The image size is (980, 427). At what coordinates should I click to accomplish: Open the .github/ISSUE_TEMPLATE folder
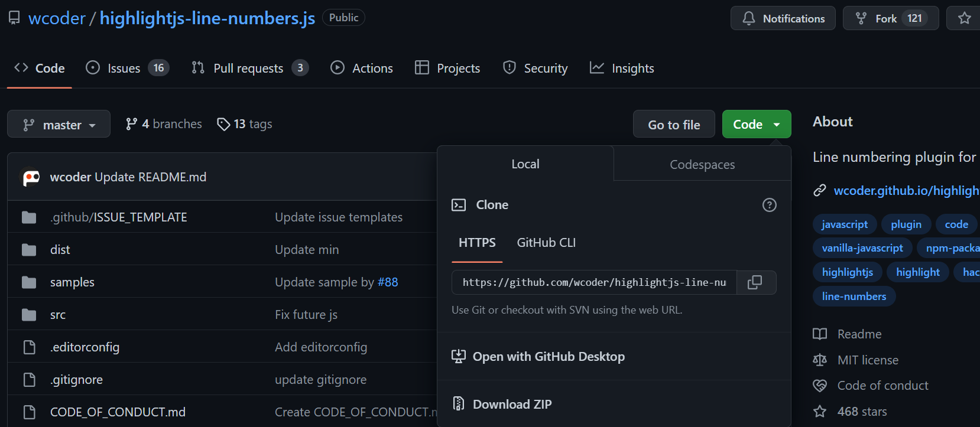tap(119, 217)
